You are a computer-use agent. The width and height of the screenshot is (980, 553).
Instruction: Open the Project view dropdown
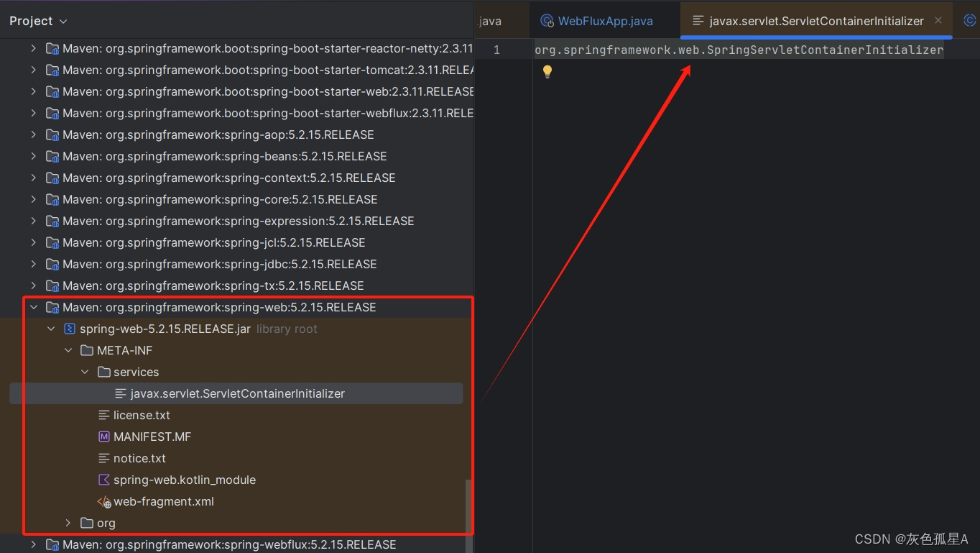click(37, 21)
